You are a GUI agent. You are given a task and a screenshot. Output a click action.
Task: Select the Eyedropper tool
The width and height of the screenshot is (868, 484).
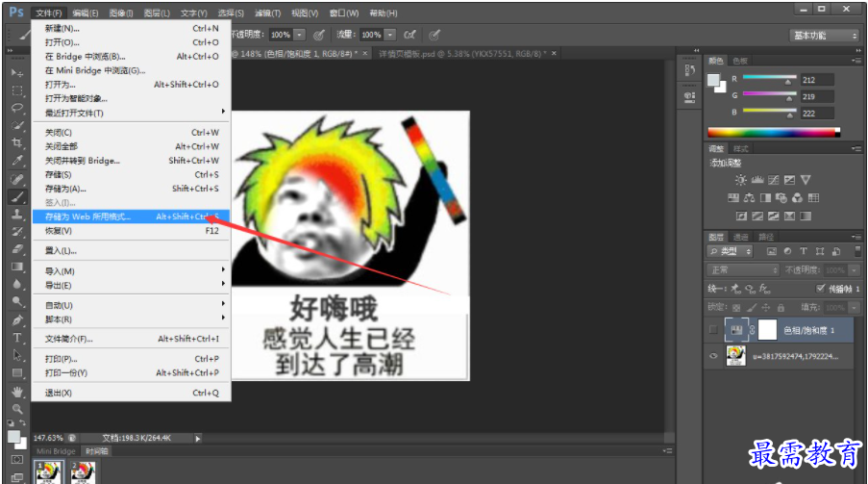tap(17, 161)
